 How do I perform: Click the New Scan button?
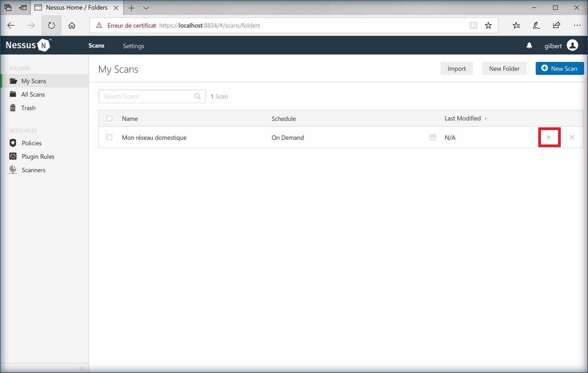coord(559,68)
